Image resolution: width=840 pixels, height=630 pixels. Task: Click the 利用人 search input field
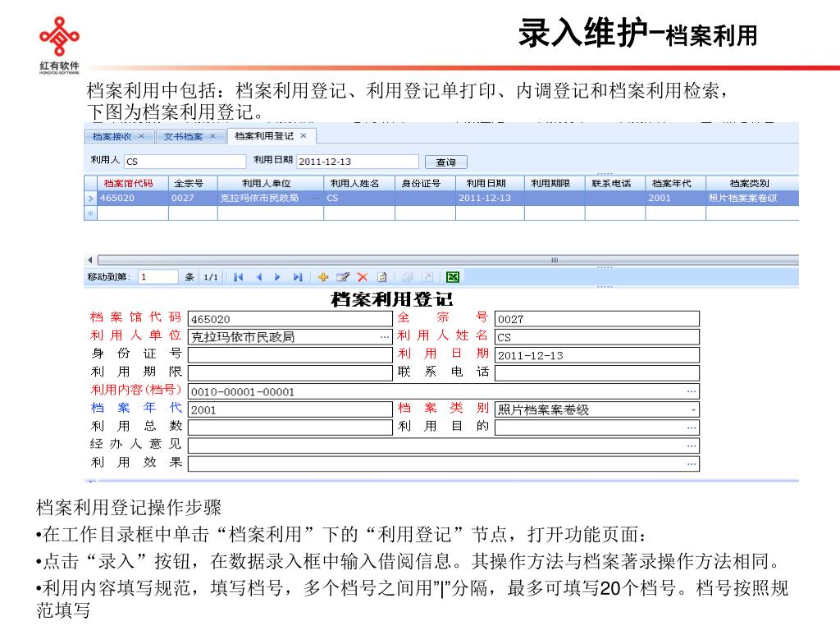185,162
